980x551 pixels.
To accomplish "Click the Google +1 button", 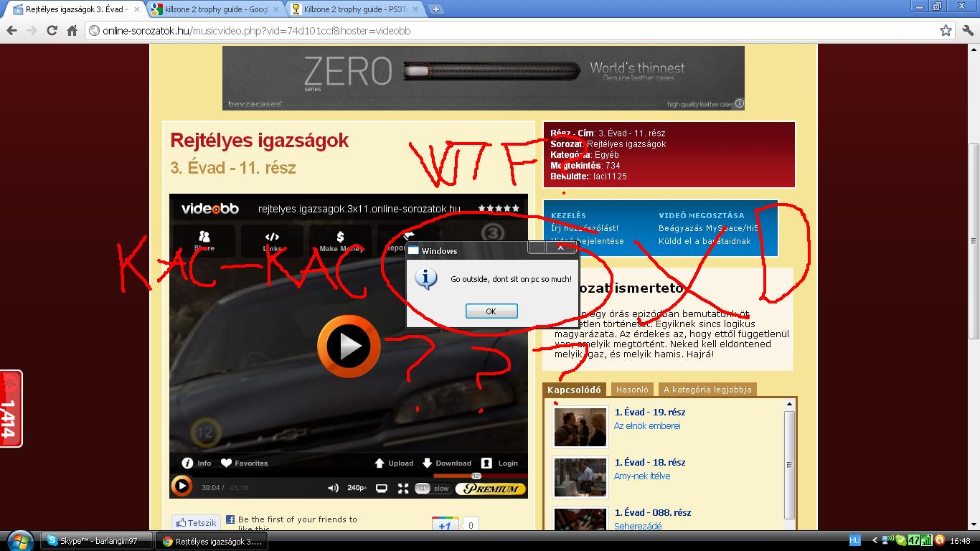I will tap(446, 525).
